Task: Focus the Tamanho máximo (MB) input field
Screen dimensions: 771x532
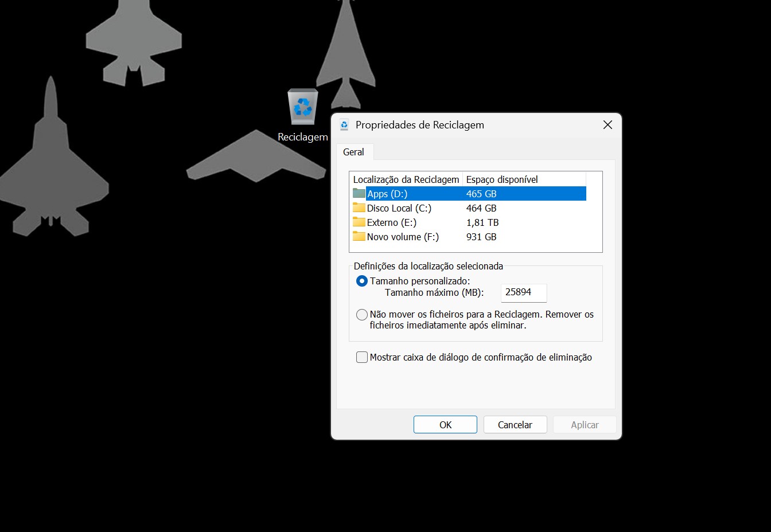Action: (523, 292)
